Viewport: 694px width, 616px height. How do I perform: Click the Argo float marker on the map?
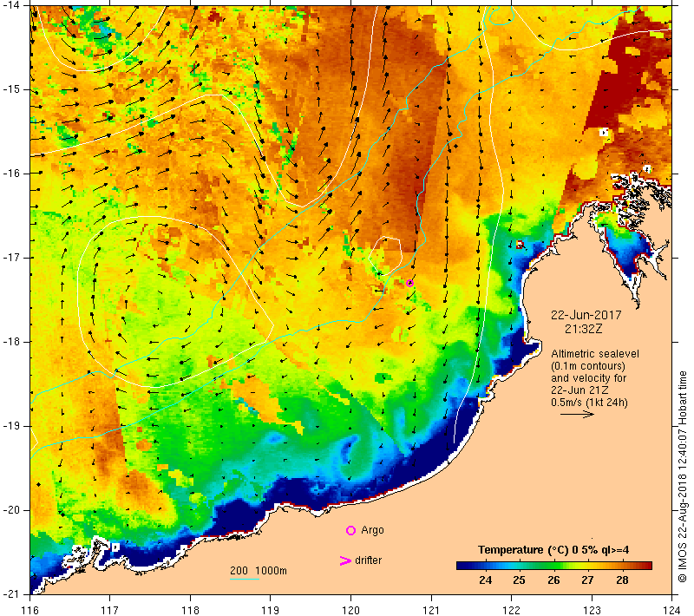pos(409,283)
